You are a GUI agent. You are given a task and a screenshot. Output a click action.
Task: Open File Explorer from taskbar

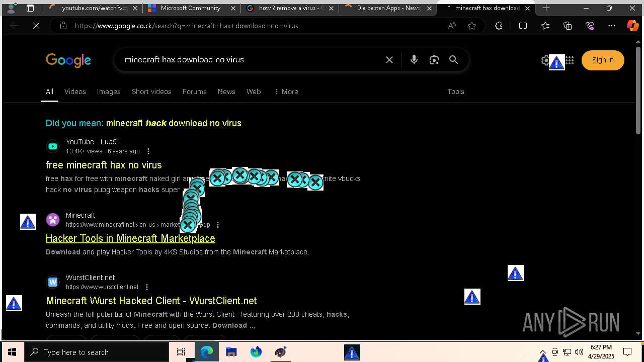coord(231,352)
